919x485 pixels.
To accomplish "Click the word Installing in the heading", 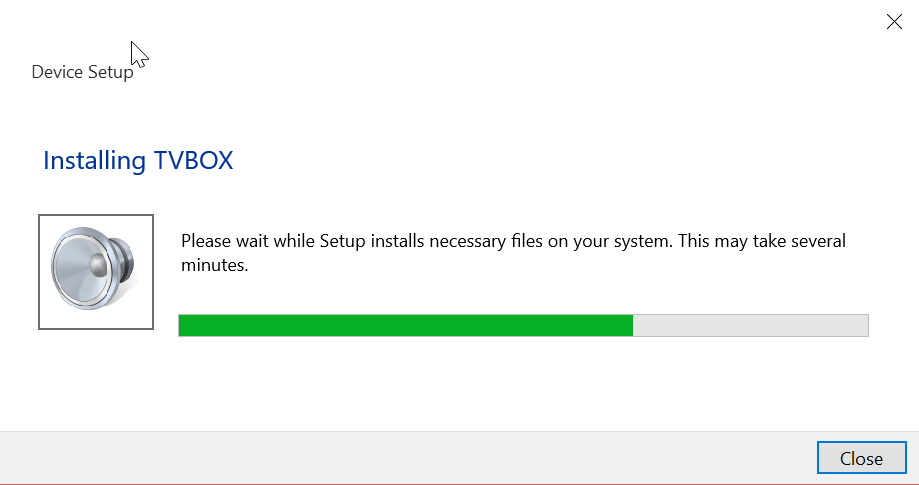I will coord(94,160).
